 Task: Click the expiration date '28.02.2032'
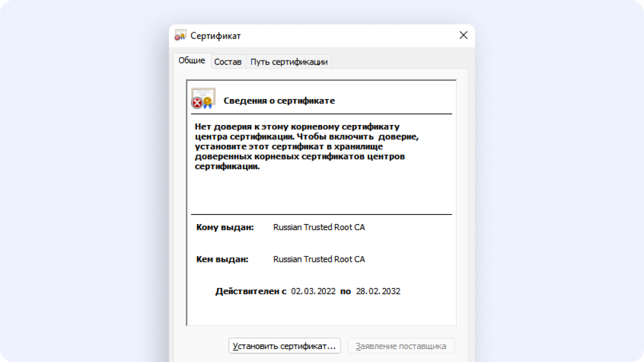coord(377,291)
